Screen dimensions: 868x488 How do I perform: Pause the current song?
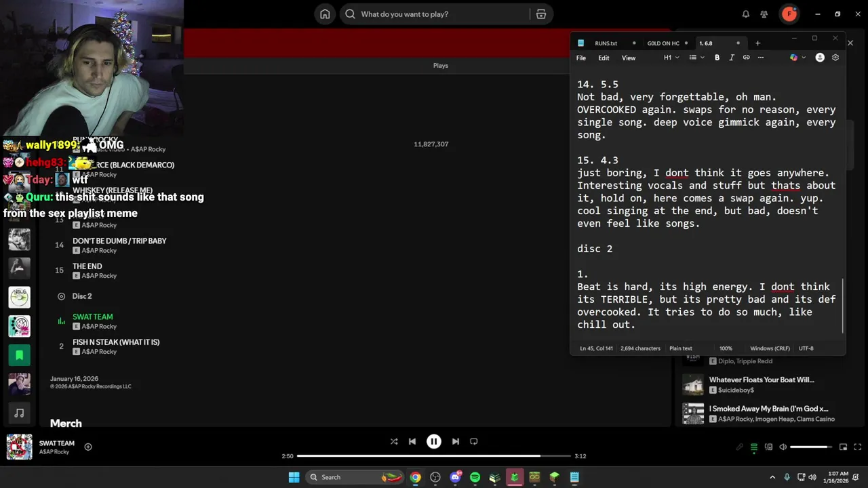point(434,441)
